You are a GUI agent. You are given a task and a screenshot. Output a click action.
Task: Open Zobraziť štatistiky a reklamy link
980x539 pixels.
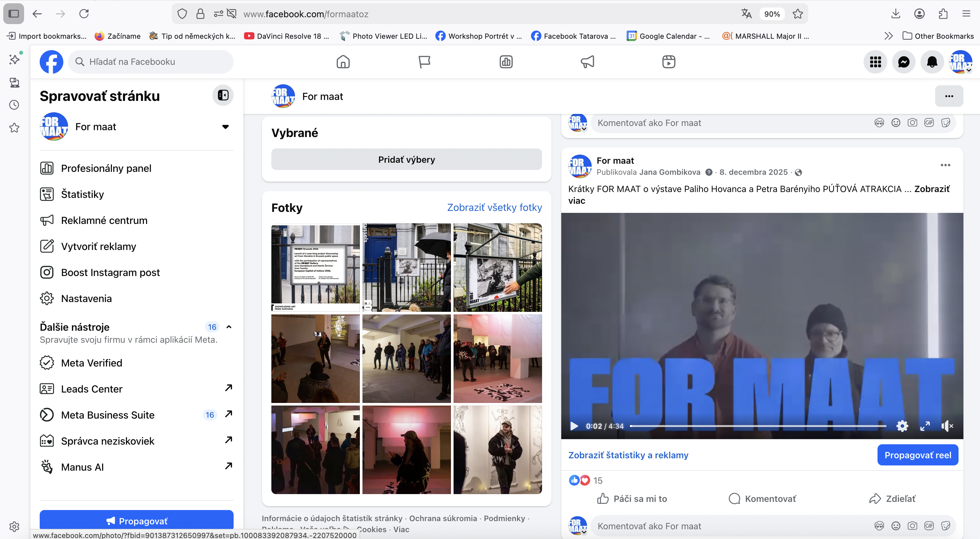pos(628,455)
